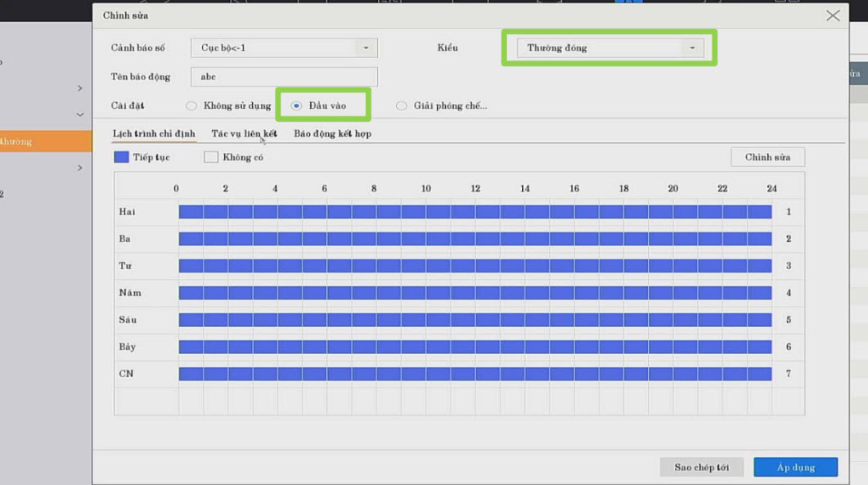Click the Sao chép tới button

[x=701, y=467]
